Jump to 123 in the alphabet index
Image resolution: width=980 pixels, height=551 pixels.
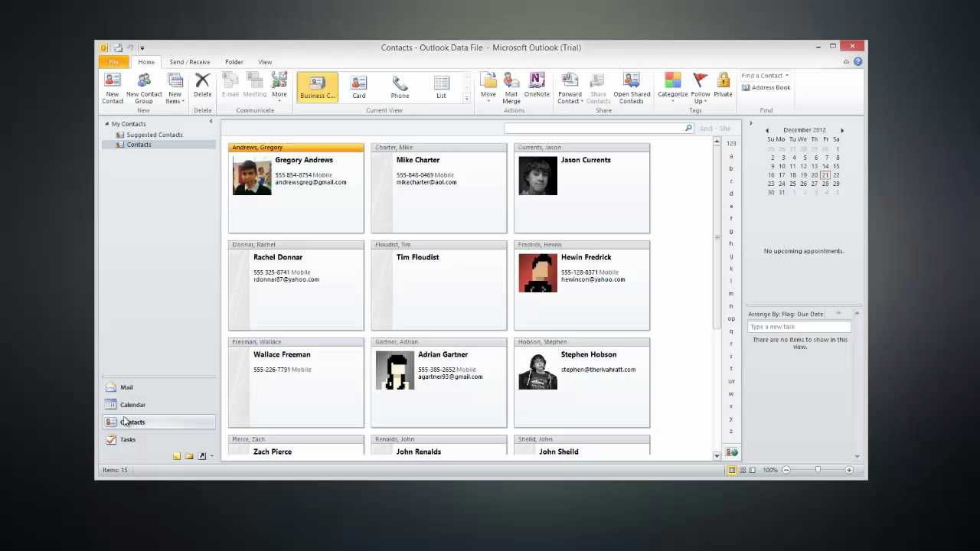point(731,143)
